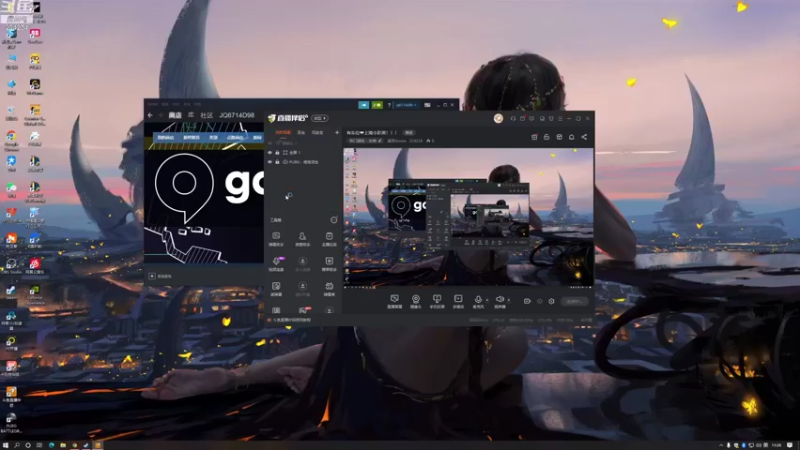Open the last tool in toolbox third row

pyautogui.click(x=329, y=289)
